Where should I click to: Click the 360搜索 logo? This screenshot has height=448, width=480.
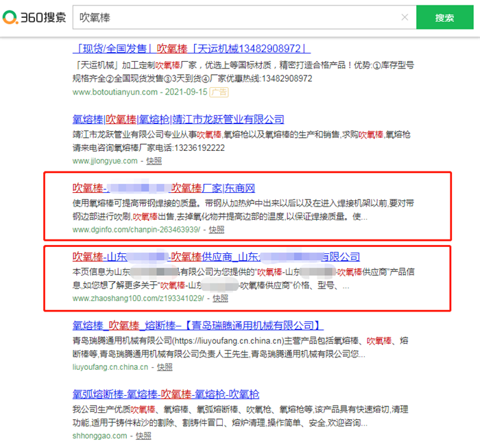[34, 17]
